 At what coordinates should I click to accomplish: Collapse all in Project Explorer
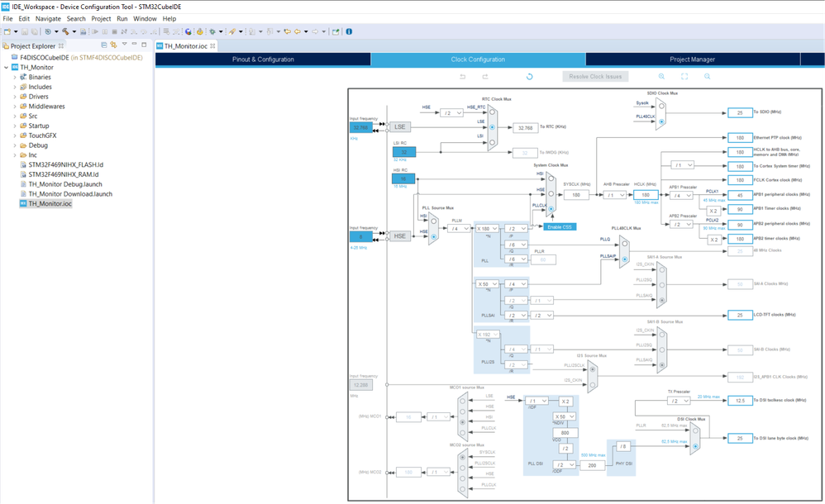[x=104, y=45]
